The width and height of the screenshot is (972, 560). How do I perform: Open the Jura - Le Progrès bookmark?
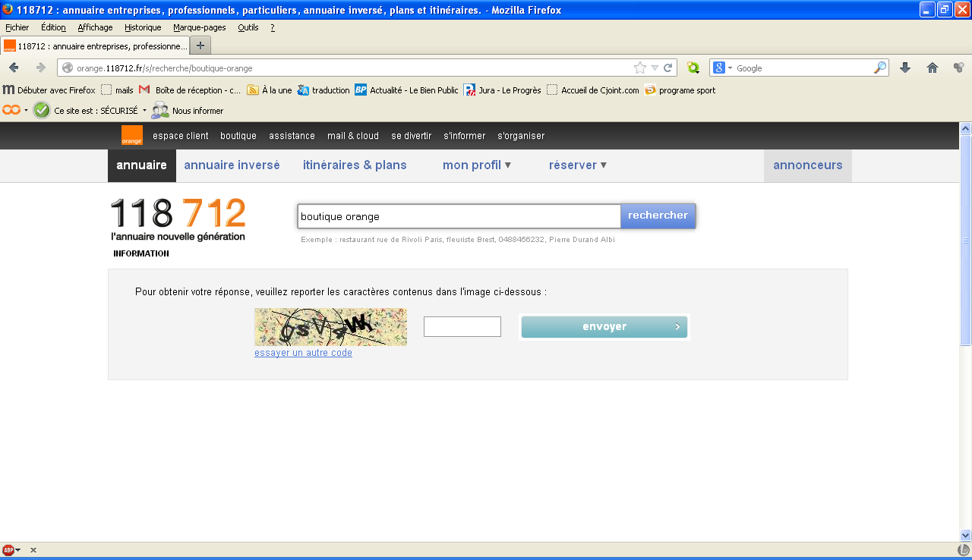click(503, 90)
